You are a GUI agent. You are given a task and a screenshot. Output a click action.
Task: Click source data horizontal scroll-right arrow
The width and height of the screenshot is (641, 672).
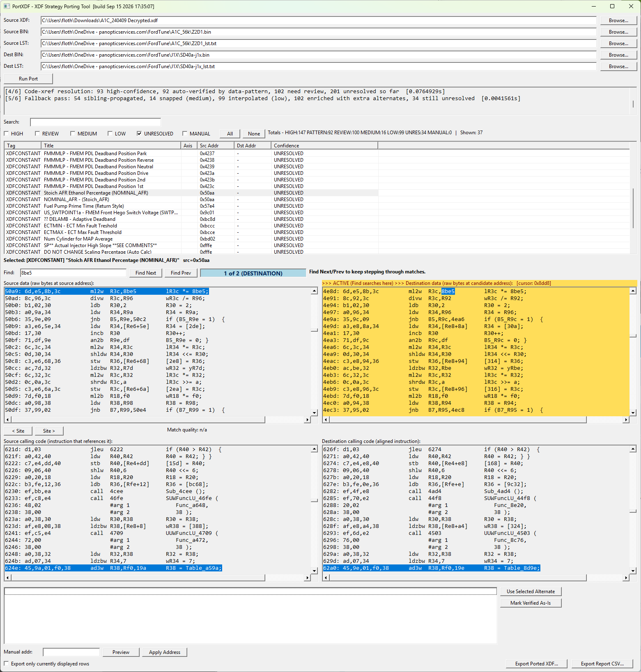pyautogui.click(x=308, y=420)
